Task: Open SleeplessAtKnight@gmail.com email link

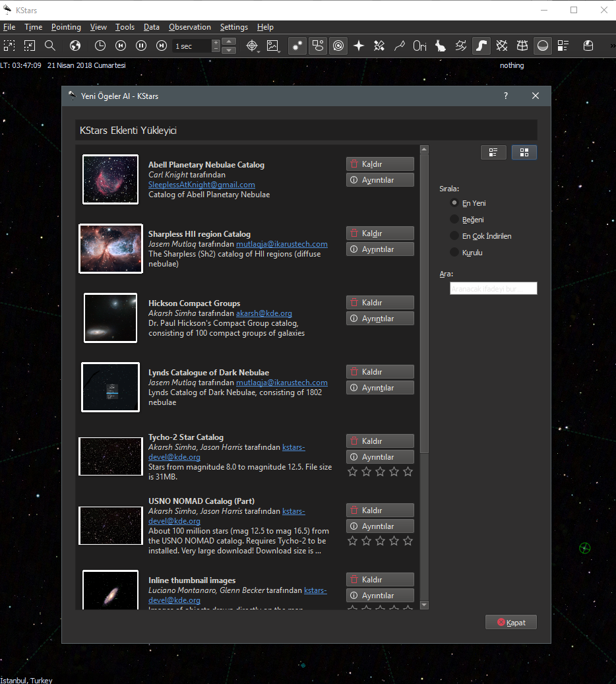Action: coord(202,185)
